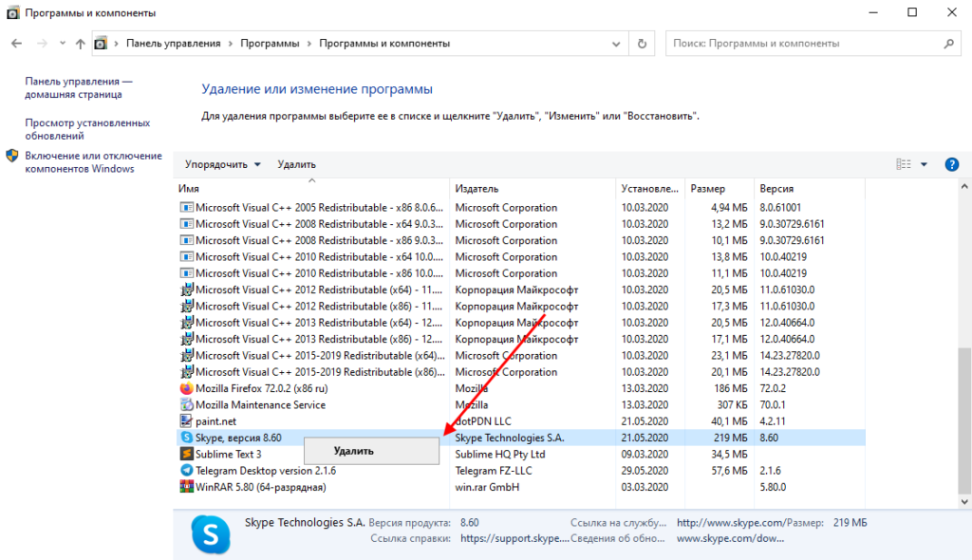Click the WinRAR program icon

[x=186, y=487]
